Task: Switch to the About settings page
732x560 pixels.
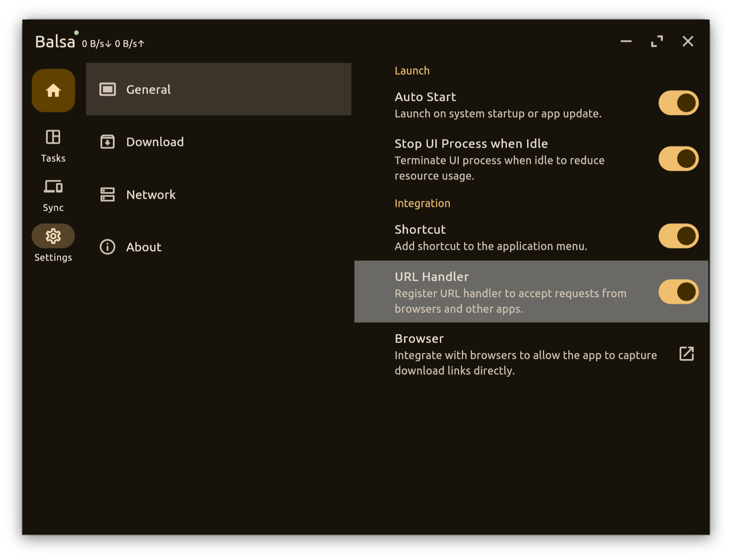Action: point(143,247)
